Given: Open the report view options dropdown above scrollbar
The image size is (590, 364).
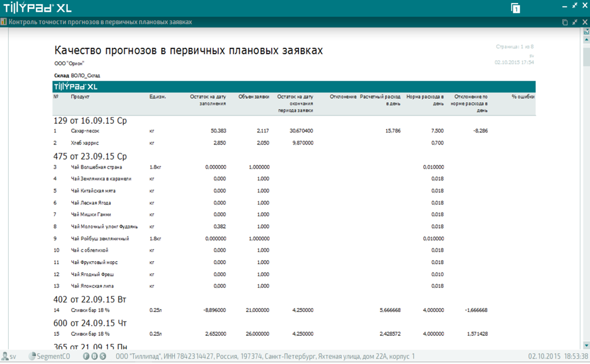Looking at the screenshot, I should [x=586, y=31].
